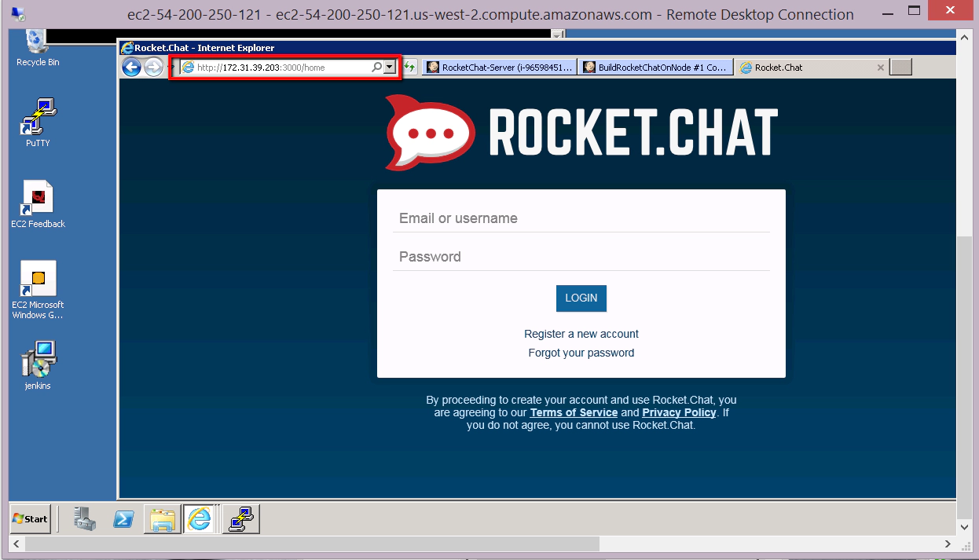Click the LOGIN button
Image resolution: width=979 pixels, height=560 pixels.
(x=581, y=298)
